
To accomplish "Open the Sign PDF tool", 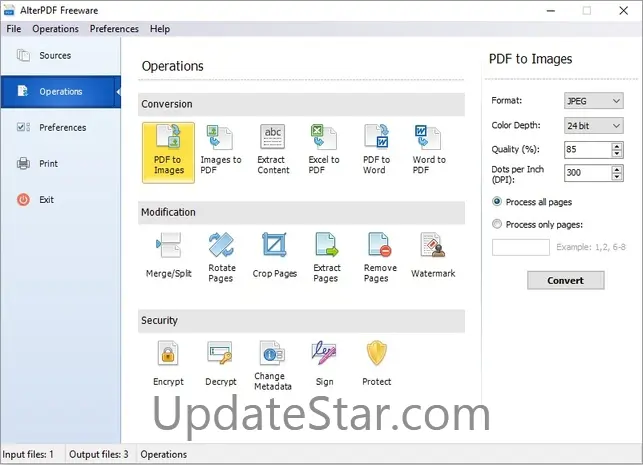I will click(x=324, y=364).
